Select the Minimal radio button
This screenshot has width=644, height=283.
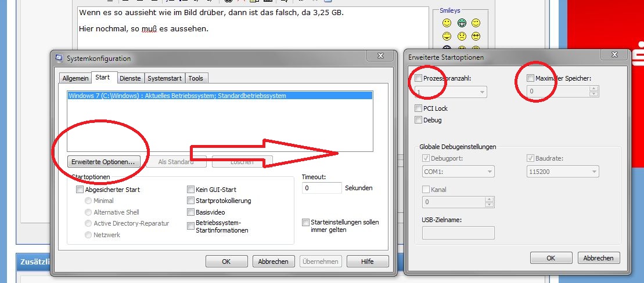pyautogui.click(x=88, y=201)
